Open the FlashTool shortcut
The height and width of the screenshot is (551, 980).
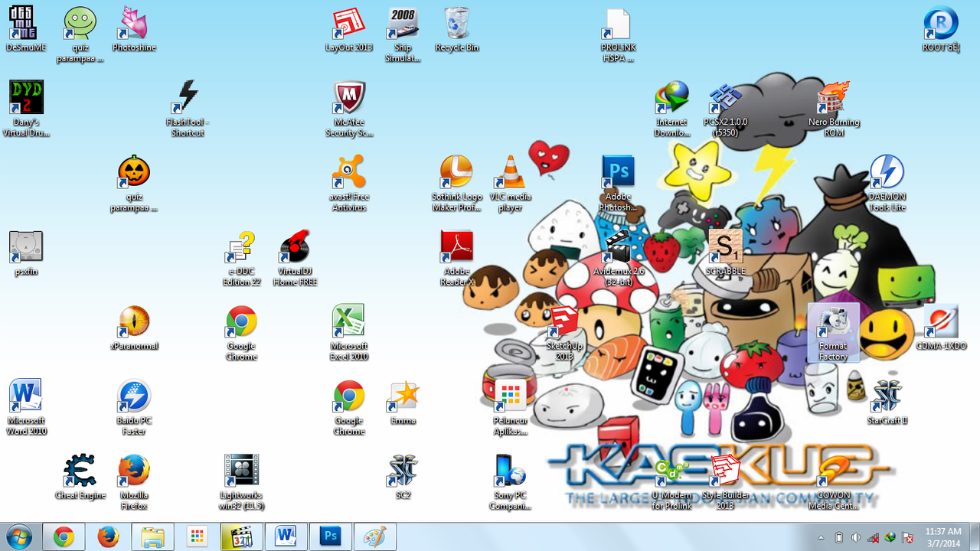(x=188, y=109)
